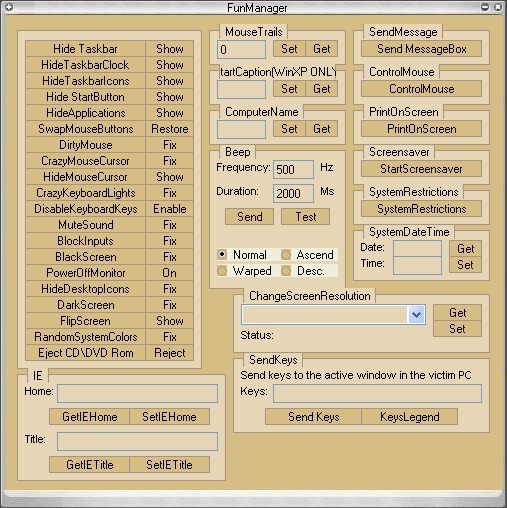
Task: Select the Desc. beep radio button
Action: pyautogui.click(x=286, y=271)
